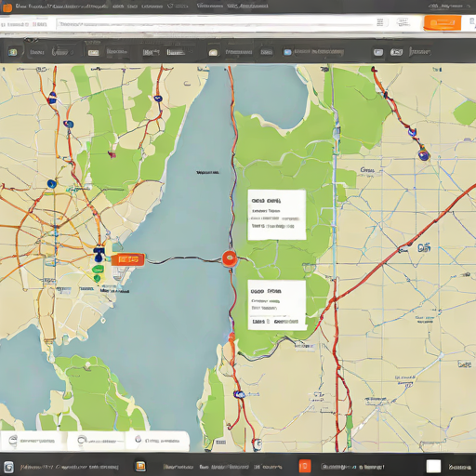Click the camera-like icon right of grey screen icon

tap(396, 52)
